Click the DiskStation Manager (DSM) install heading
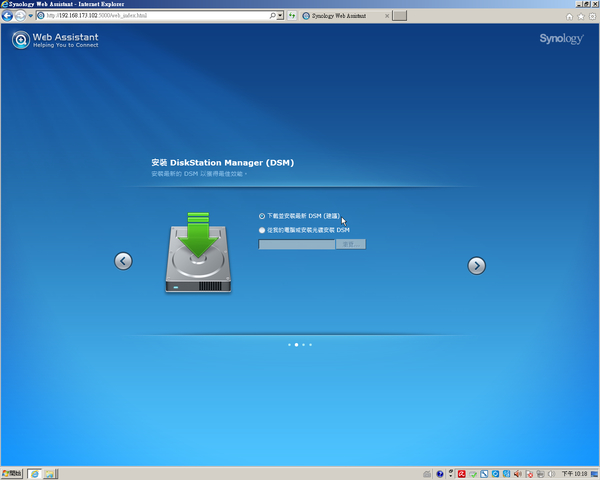The width and height of the screenshot is (600, 480). click(x=223, y=163)
